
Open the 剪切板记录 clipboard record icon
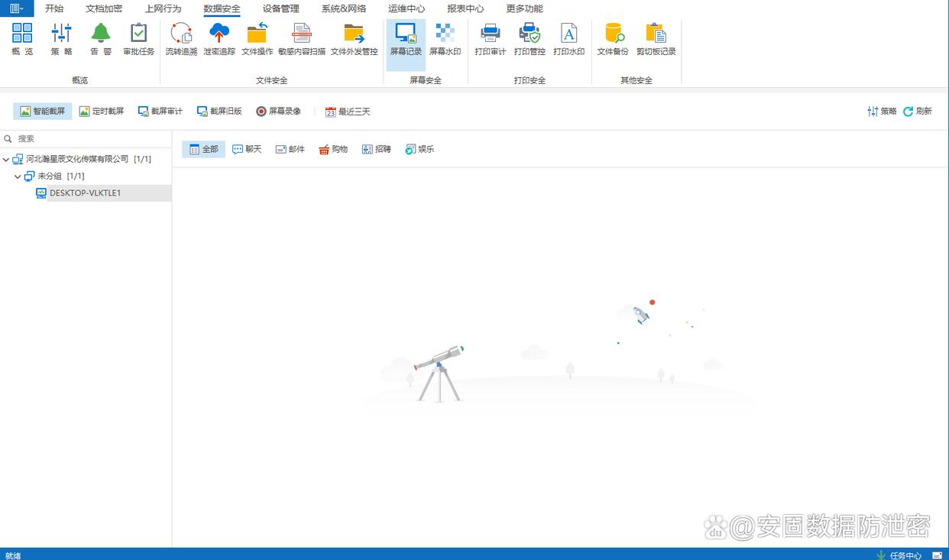coord(656,40)
